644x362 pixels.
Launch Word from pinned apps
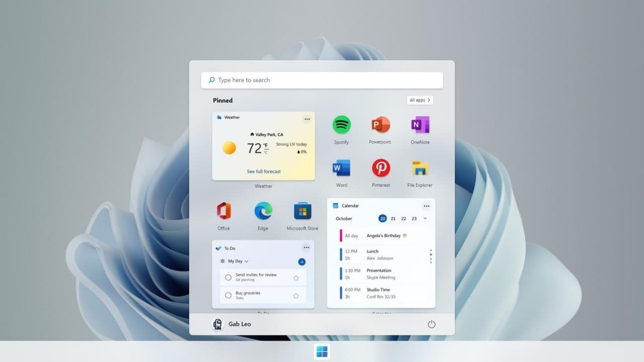[342, 167]
